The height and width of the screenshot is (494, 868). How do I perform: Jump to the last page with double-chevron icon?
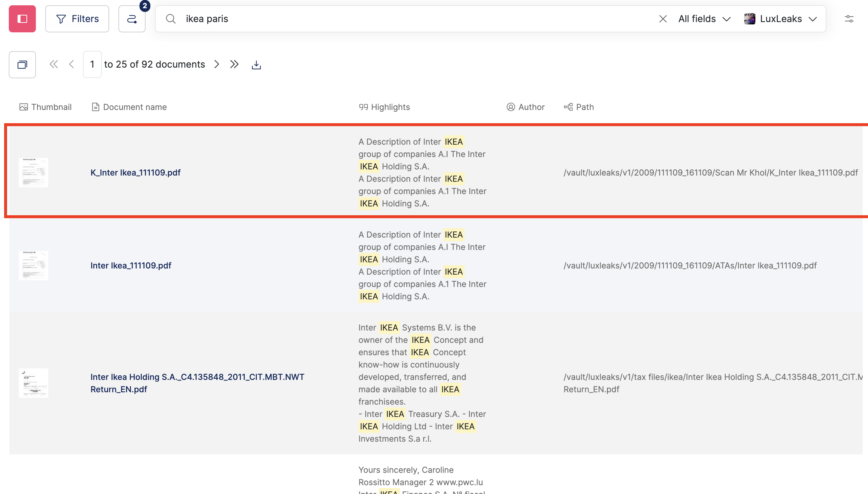[x=234, y=64]
